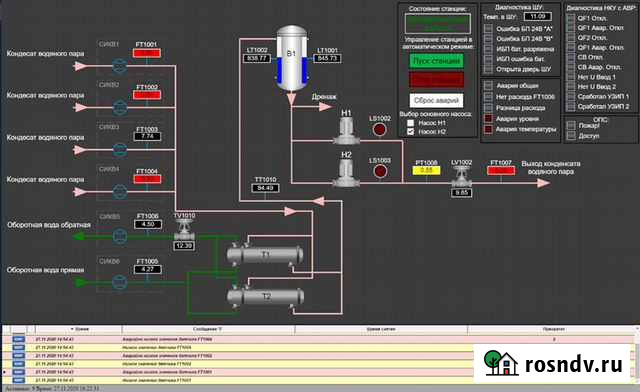Click the LS1002 level switch indicator
The height and width of the screenshot is (392, 640).
[x=380, y=129]
